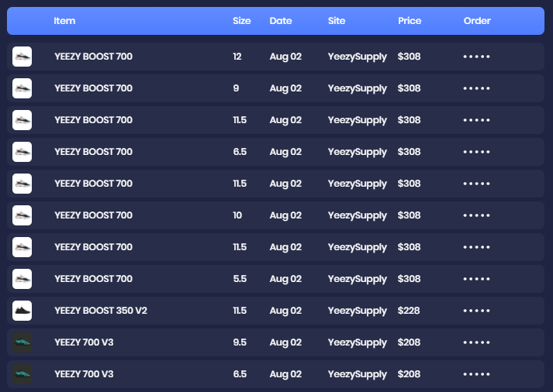
Task: Click the size value 9
Action: click(236, 88)
